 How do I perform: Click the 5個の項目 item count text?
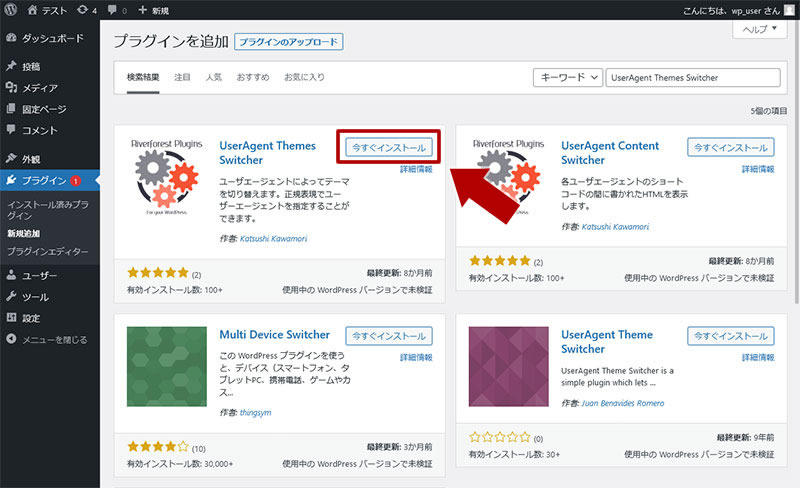[768, 111]
